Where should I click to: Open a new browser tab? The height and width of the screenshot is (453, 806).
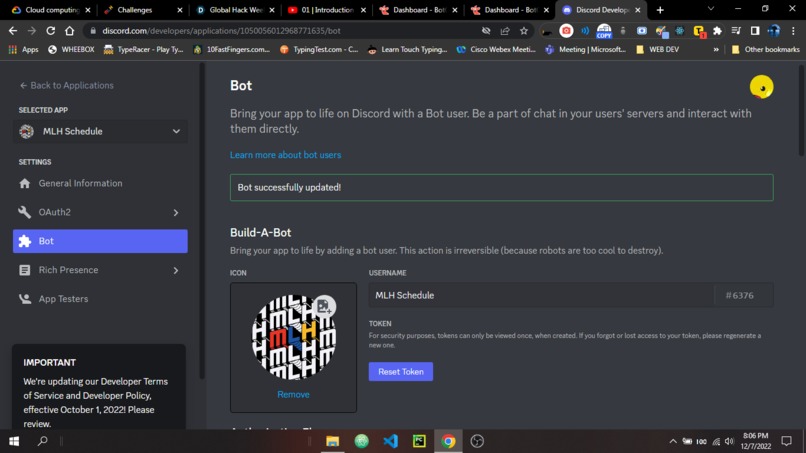click(660, 10)
